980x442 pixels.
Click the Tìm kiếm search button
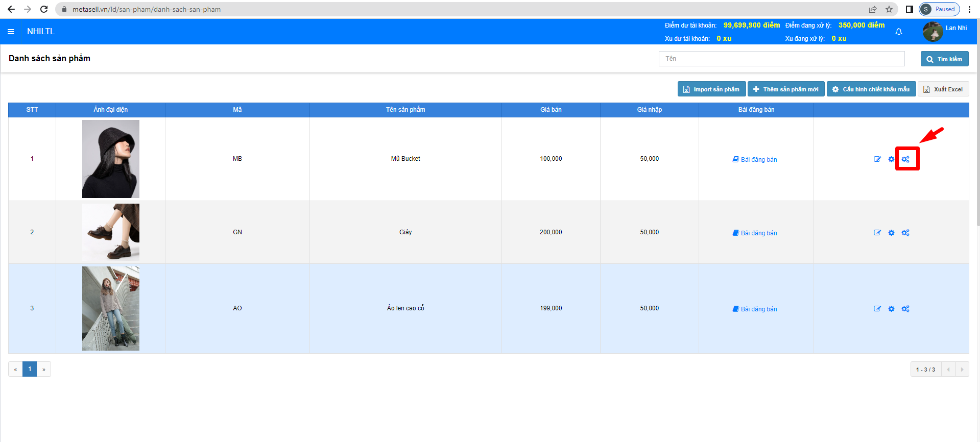tap(944, 59)
